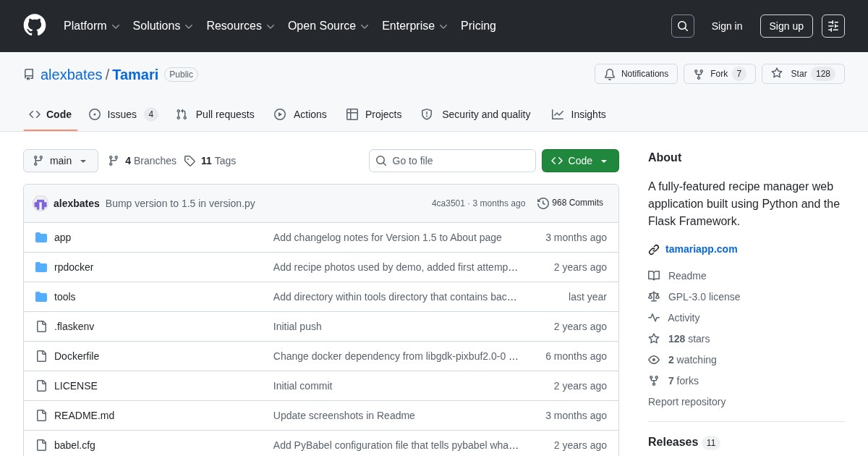Viewport: 868px width, 456px height.
Task: Open commit hash 4ca3501
Action: 448,203
